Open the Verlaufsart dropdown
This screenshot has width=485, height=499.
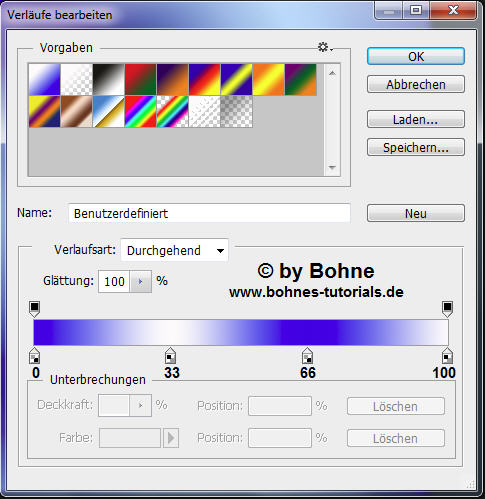click(174, 250)
